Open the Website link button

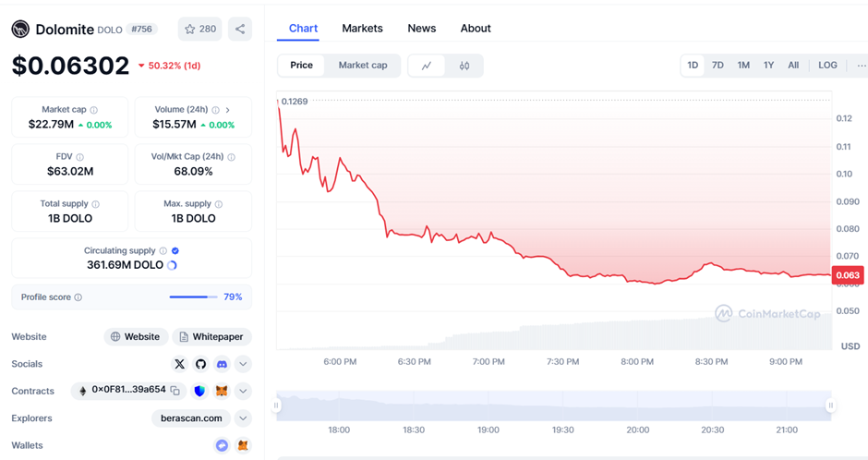tap(136, 336)
